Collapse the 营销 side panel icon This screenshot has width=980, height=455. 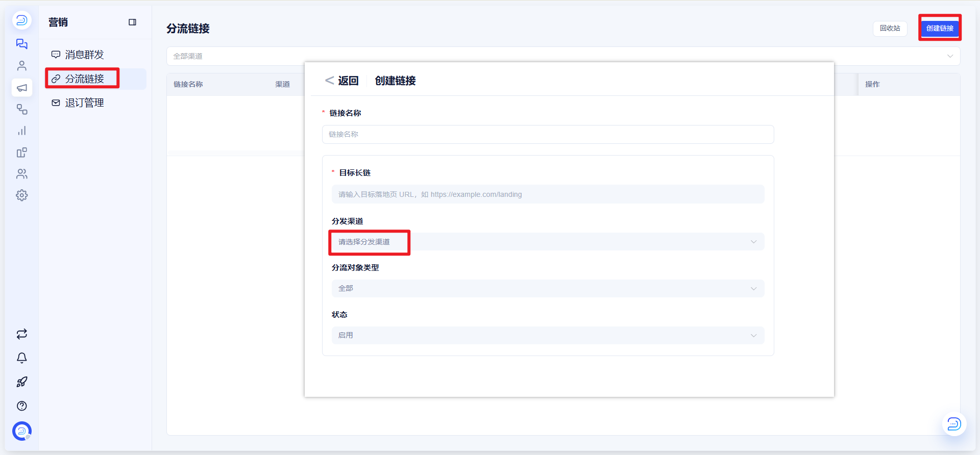point(132,22)
